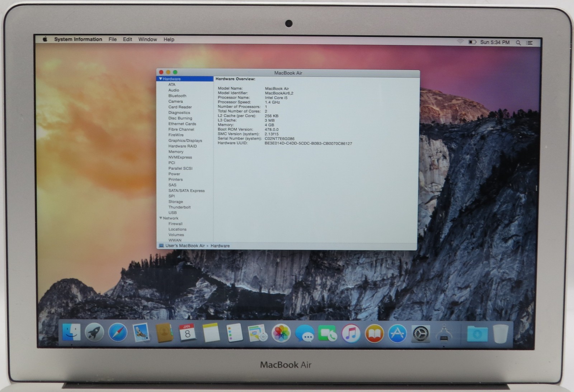Screen dimensions: 574x392
Task: Select NVMExpress in the sidebar
Action: coord(180,157)
